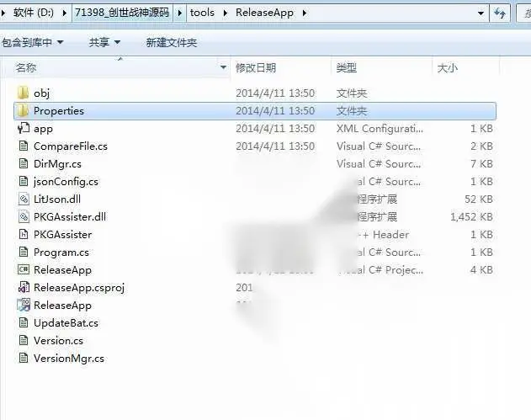Navigate to 71398_创世战神源码 breadcrumb
The image size is (531, 420).
pos(122,13)
